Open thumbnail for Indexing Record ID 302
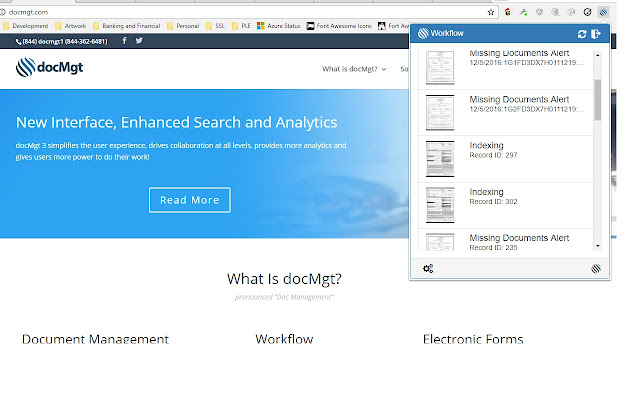 point(440,205)
